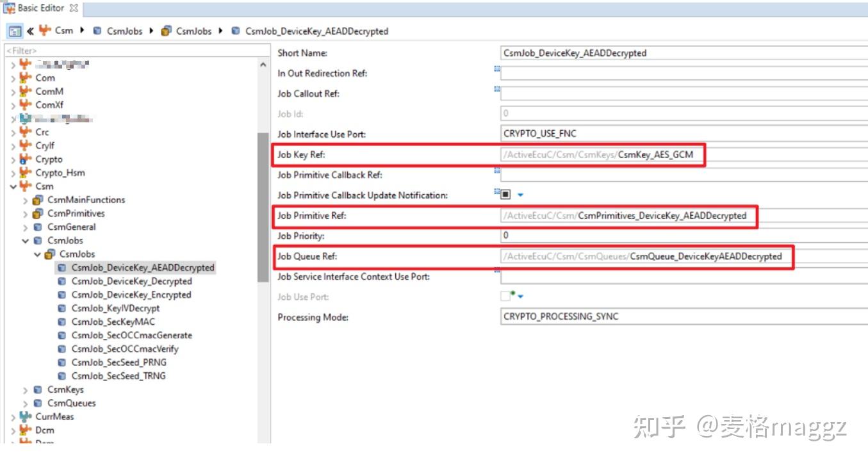Click the ComXf module icon in tree
The height and width of the screenshot is (465, 868).
[25, 104]
